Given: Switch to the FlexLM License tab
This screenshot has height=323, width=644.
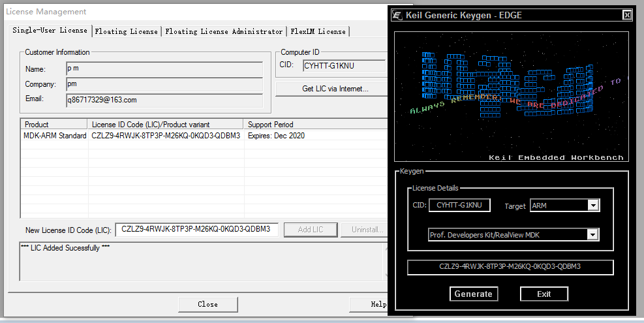Looking at the screenshot, I should [x=318, y=31].
